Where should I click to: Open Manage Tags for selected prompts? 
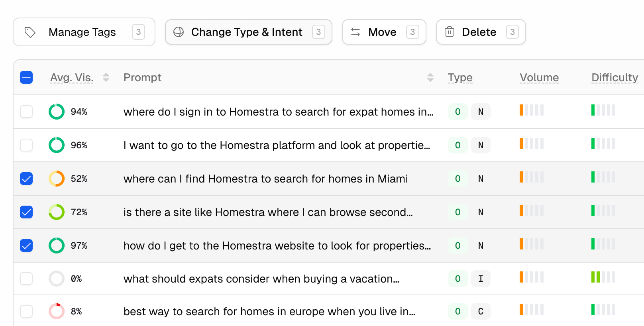click(x=84, y=32)
